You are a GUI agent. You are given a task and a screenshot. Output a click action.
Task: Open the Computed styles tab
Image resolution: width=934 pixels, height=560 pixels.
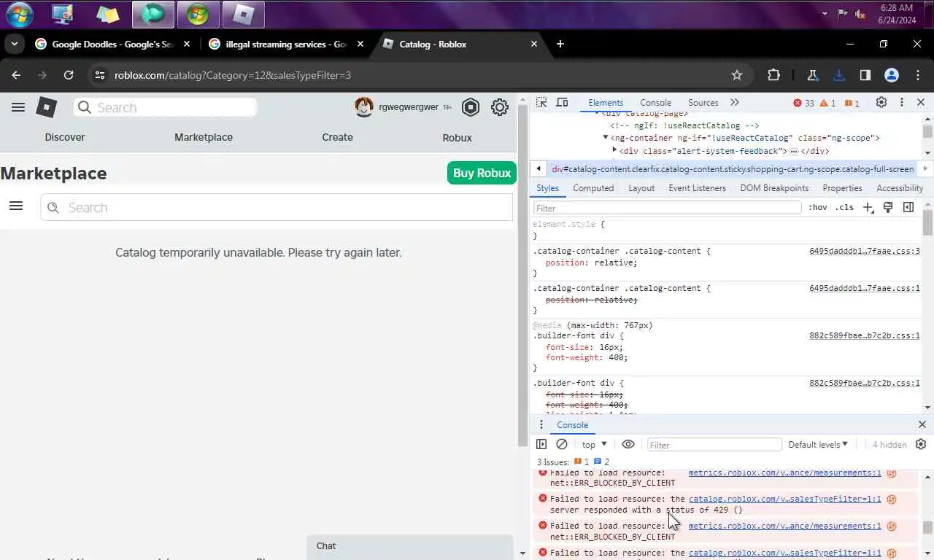[x=593, y=188]
